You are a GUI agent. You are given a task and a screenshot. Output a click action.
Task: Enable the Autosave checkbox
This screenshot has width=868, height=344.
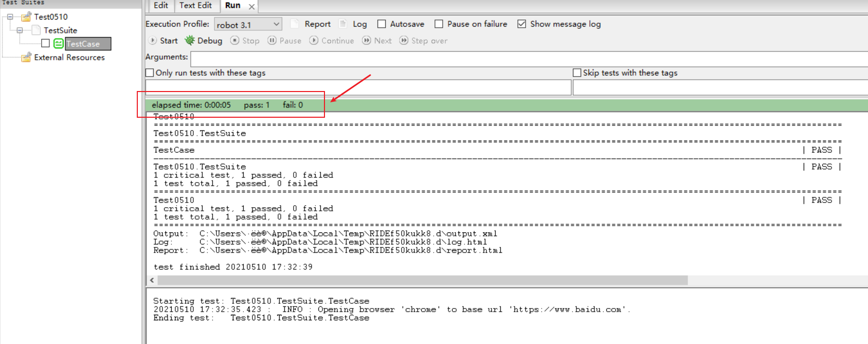[x=382, y=24]
